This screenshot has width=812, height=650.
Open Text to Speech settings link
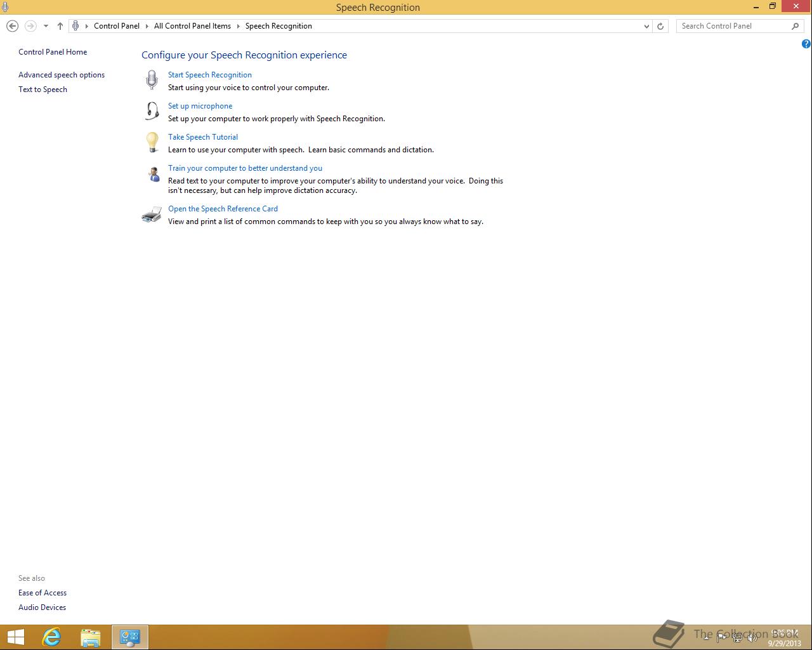(43, 90)
